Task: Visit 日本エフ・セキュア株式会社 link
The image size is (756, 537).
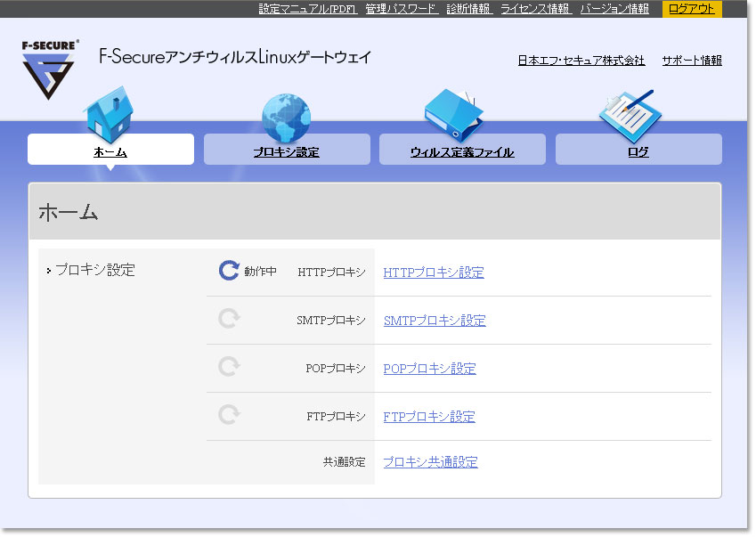Action: point(581,61)
